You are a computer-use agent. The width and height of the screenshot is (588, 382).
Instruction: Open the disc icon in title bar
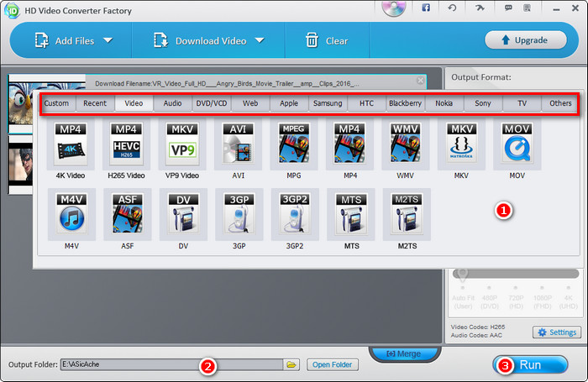click(394, 8)
